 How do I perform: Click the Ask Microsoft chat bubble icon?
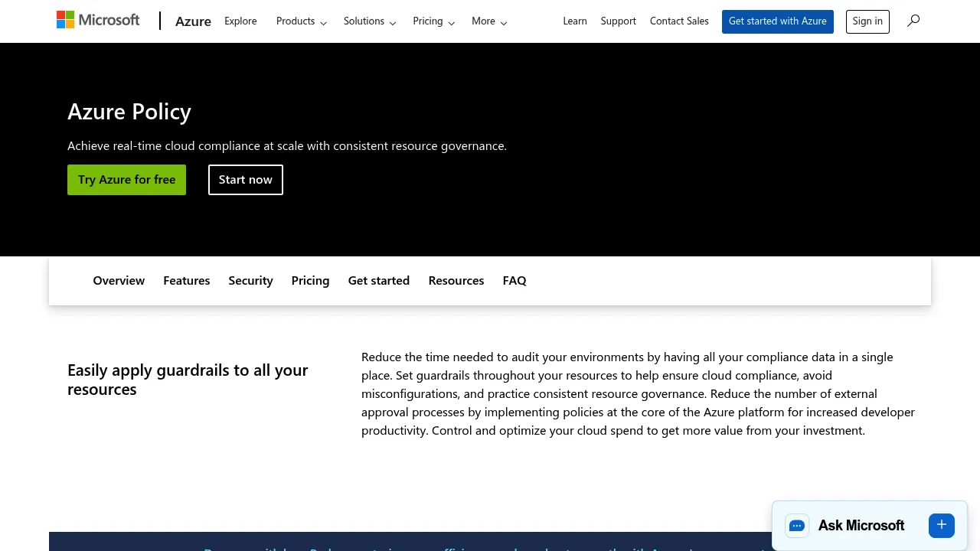797,526
